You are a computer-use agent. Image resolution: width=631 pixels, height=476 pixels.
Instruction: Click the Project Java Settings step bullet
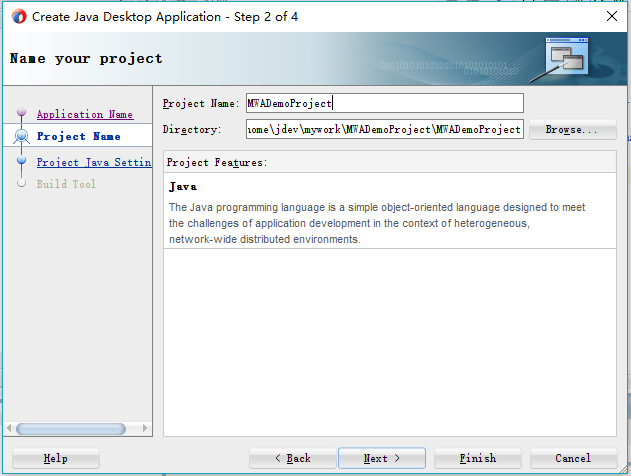(x=22, y=161)
